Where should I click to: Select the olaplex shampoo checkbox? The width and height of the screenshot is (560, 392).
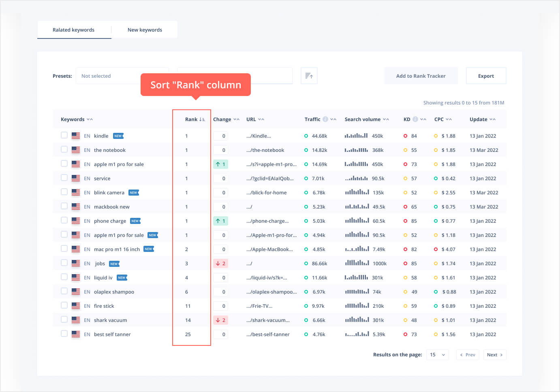[64, 291]
